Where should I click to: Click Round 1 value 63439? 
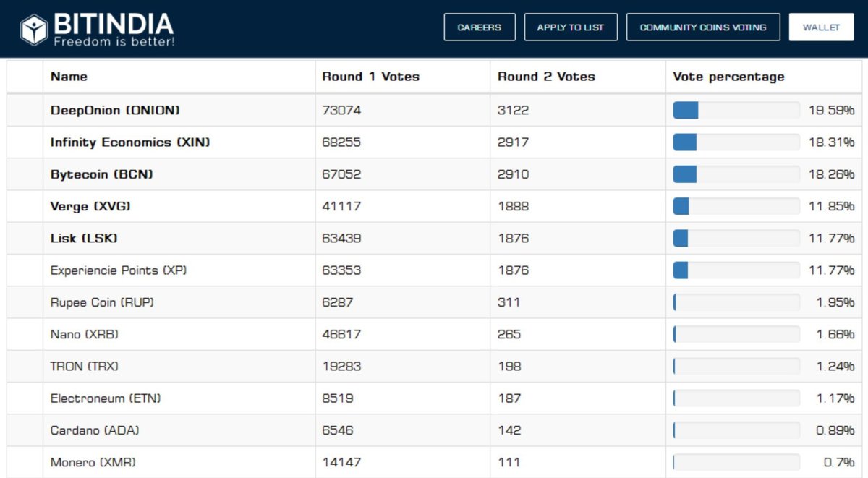(341, 238)
